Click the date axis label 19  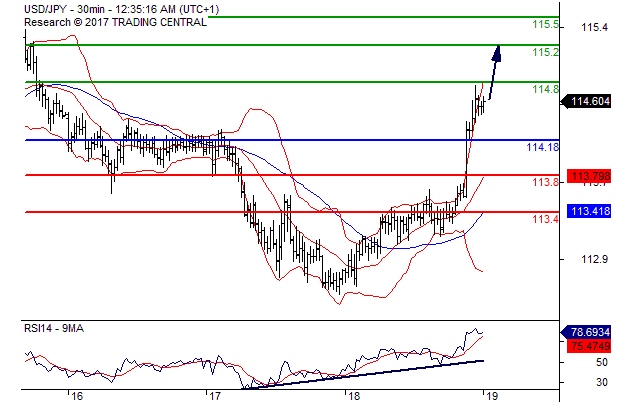click(492, 396)
